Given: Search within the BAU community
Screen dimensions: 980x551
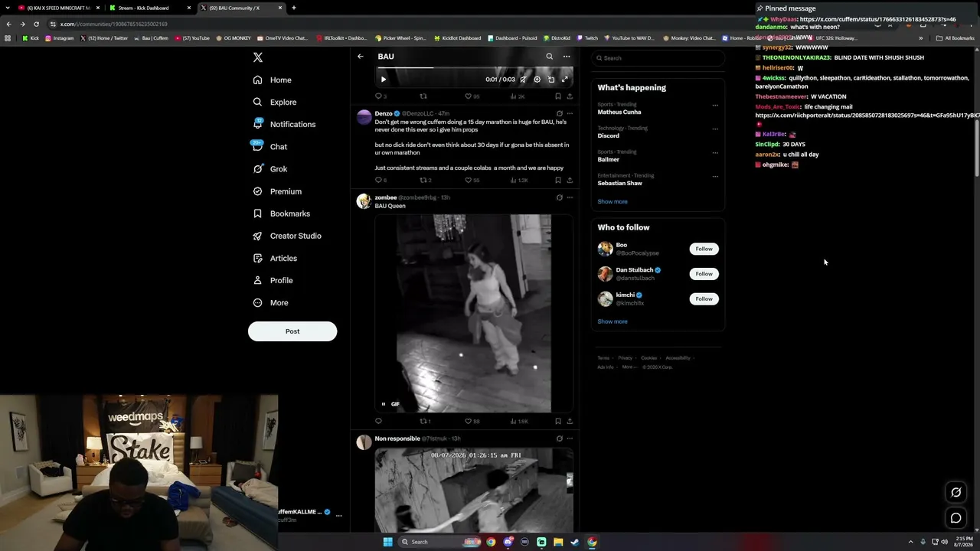Looking at the screenshot, I should click(x=549, y=57).
